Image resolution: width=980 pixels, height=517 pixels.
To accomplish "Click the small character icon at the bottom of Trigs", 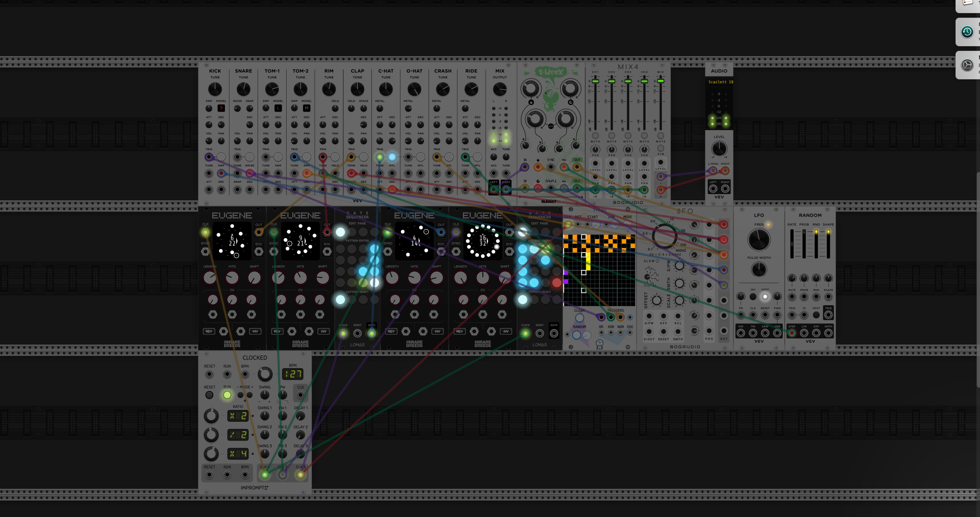I will 600,345.
